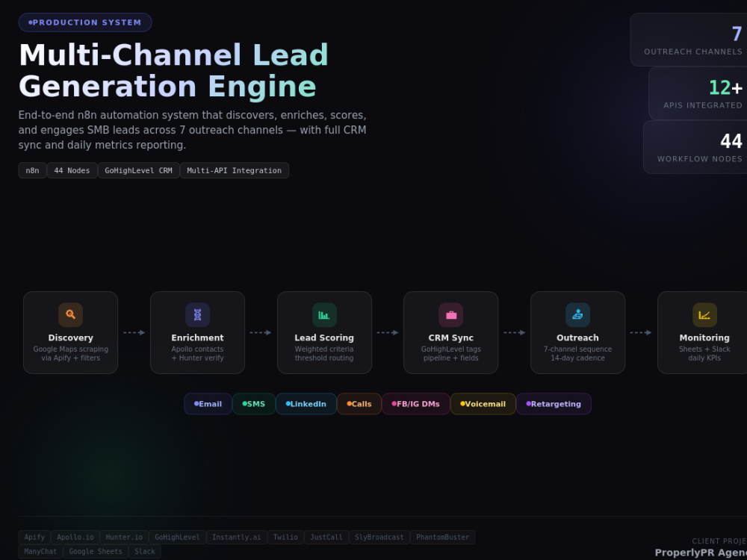Viewport: 747px width, 560px height.
Task: Click the arrow between CRM Sync and Outreach
Action: tap(515, 332)
